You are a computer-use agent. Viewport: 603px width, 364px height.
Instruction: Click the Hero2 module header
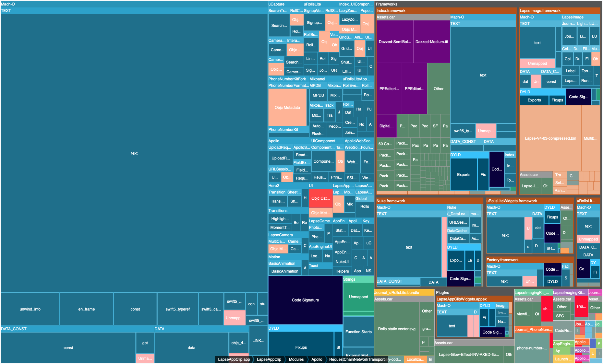tap(288, 186)
